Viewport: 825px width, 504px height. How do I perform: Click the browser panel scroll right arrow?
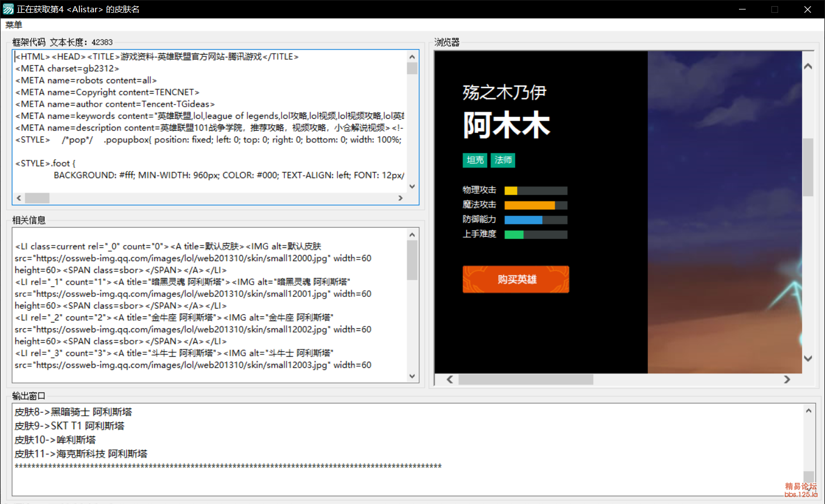point(786,380)
